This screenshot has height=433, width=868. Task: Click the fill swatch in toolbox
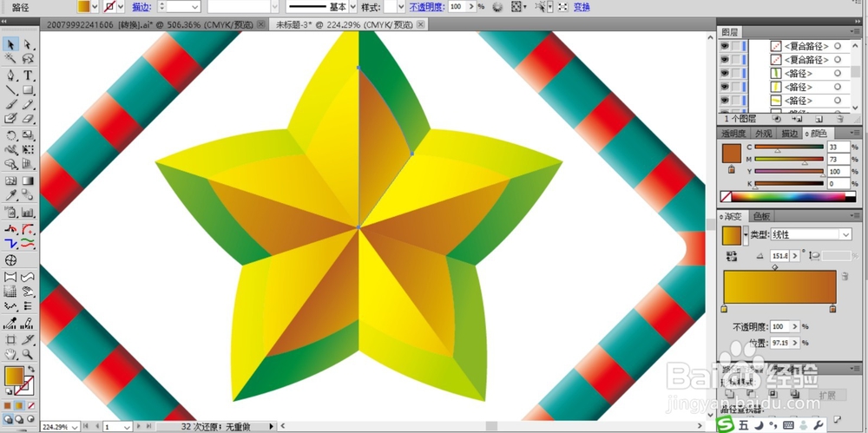(13, 376)
